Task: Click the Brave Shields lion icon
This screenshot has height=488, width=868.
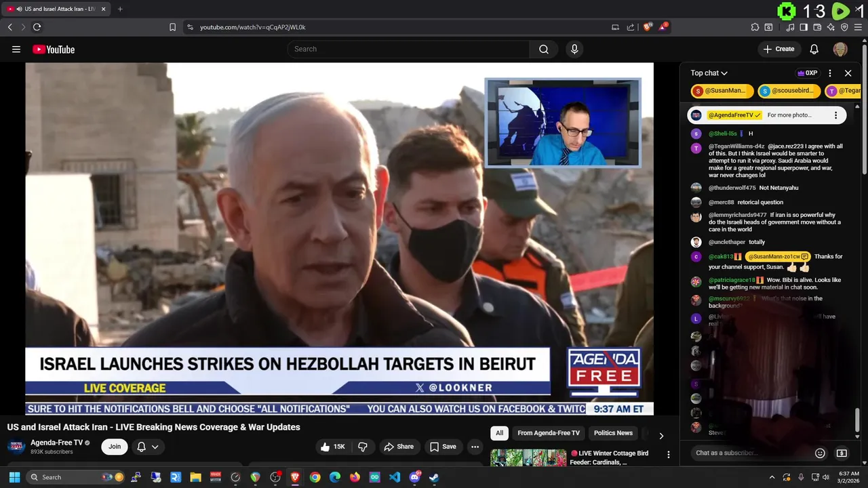Action: [x=648, y=27]
